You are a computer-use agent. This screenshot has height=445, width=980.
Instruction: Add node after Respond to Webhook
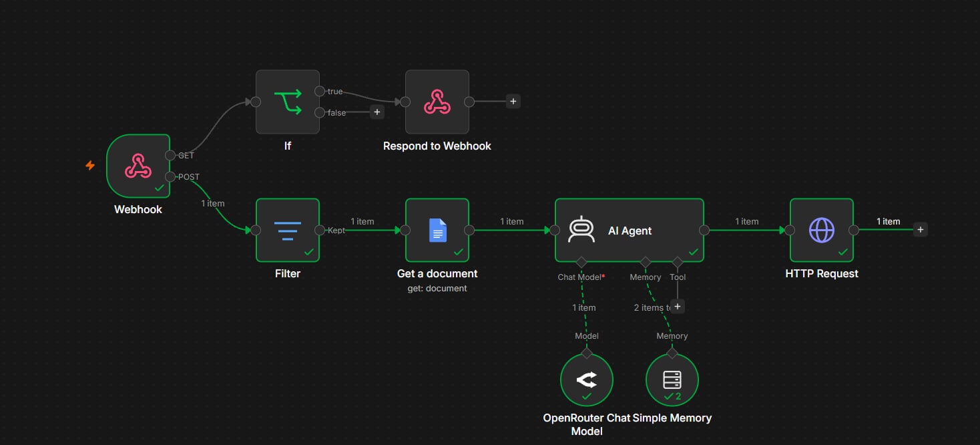513,102
